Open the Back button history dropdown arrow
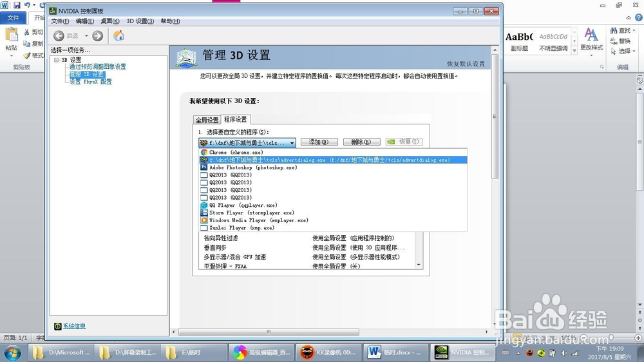This screenshot has width=644, height=362. tap(86, 36)
